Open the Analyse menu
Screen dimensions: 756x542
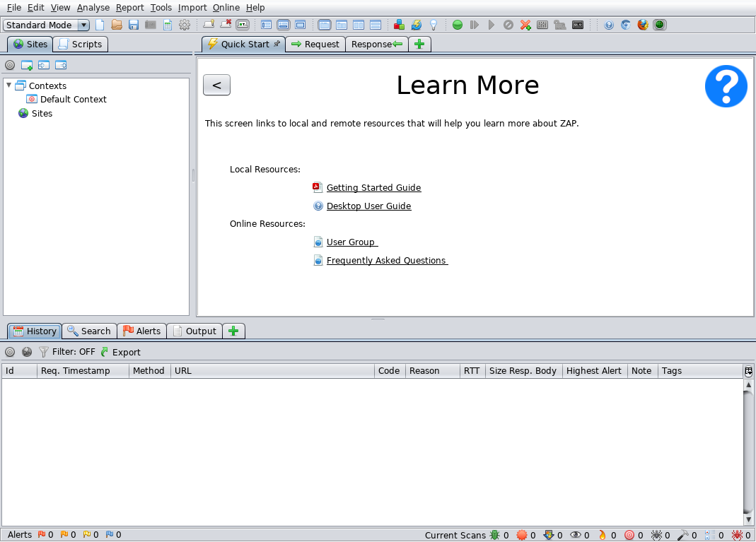[93, 7]
